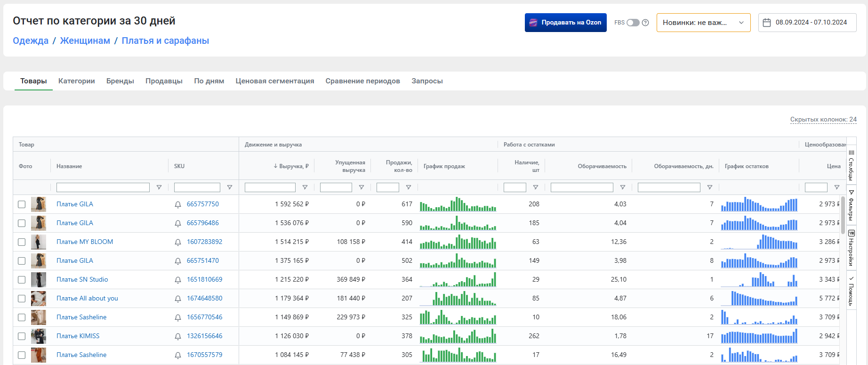868x365 pixels.
Task: Click the FBS help question mark icon
Action: [x=645, y=23]
